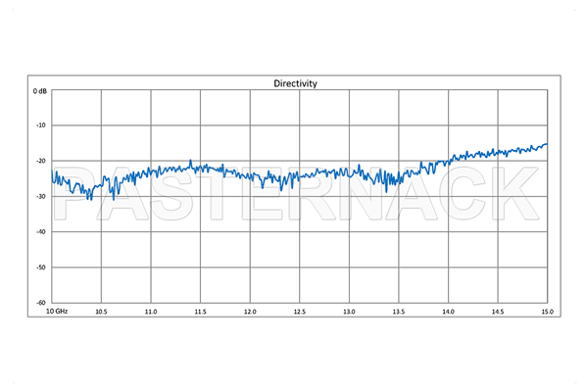Click the letter P in the PASTERNACK watermark
This screenshot has width=588, height=392.
pyautogui.click(x=76, y=195)
